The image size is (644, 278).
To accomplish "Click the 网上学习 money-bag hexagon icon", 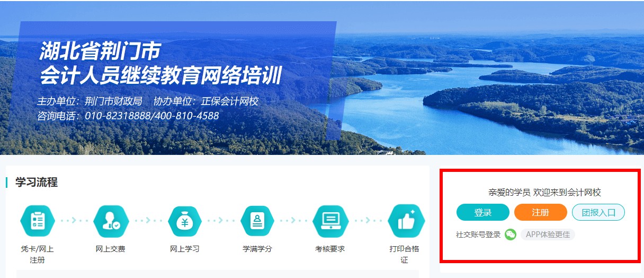I will [x=185, y=221].
